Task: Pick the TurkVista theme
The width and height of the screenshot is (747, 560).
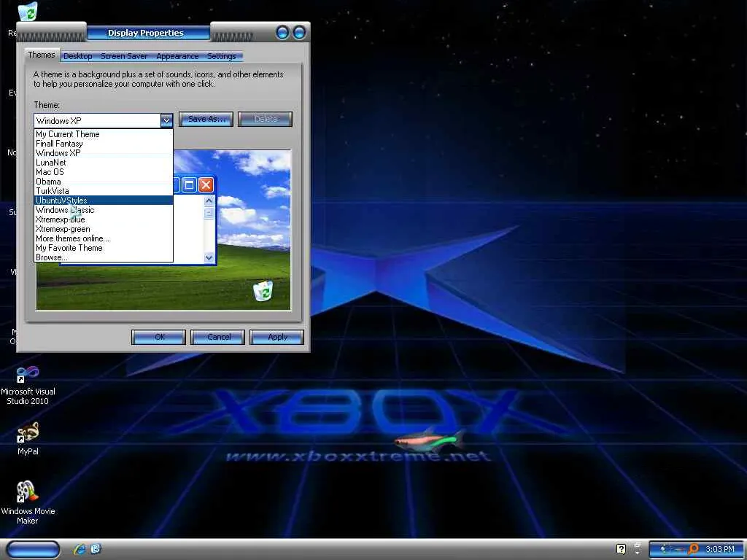Action: [x=104, y=192]
